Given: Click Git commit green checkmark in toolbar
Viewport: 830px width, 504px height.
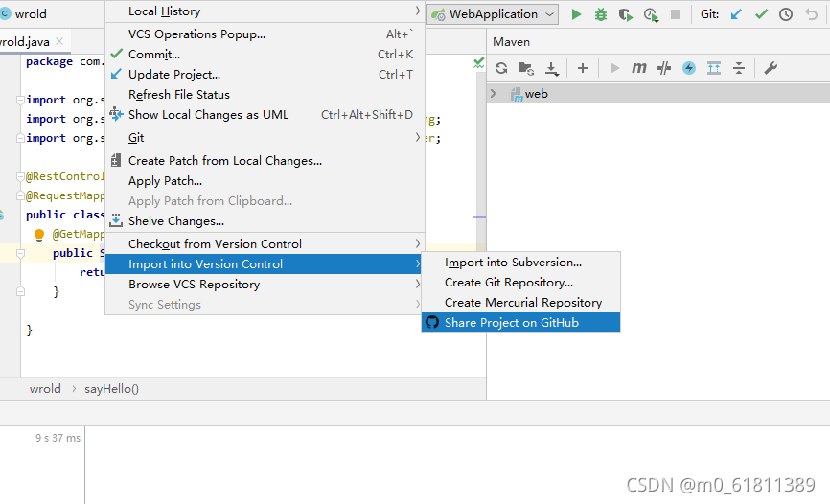Looking at the screenshot, I should 761,14.
